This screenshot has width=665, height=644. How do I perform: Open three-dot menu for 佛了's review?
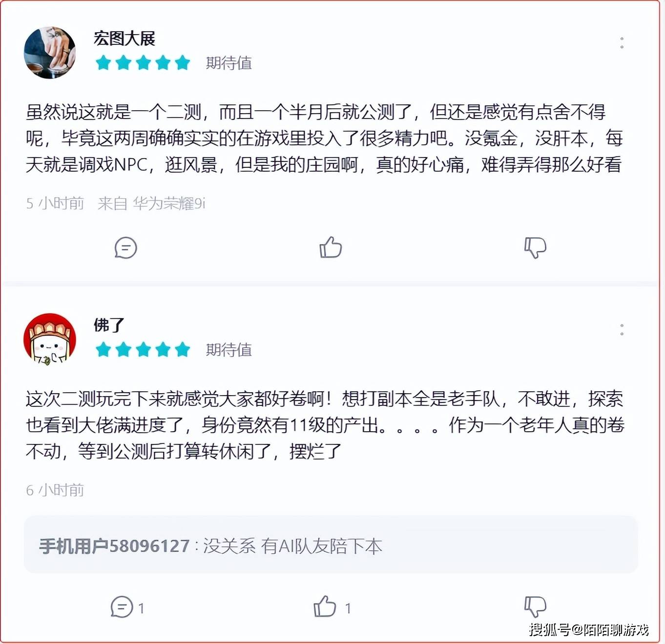pos(622,329)
